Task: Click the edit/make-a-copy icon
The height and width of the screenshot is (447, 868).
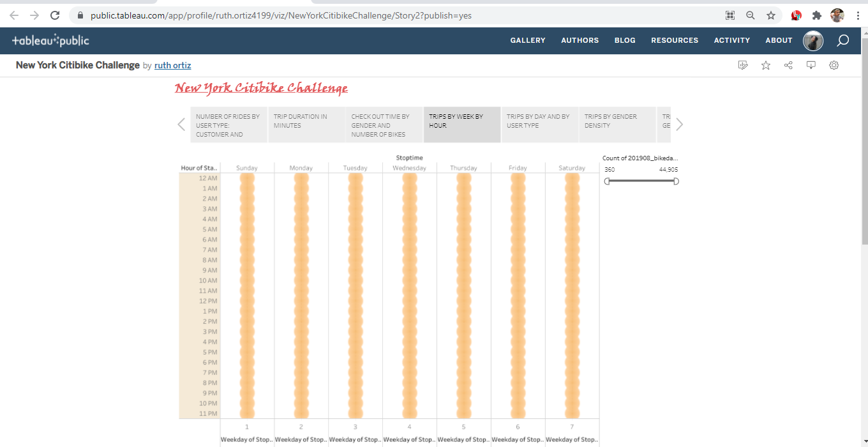Action: 743,64
